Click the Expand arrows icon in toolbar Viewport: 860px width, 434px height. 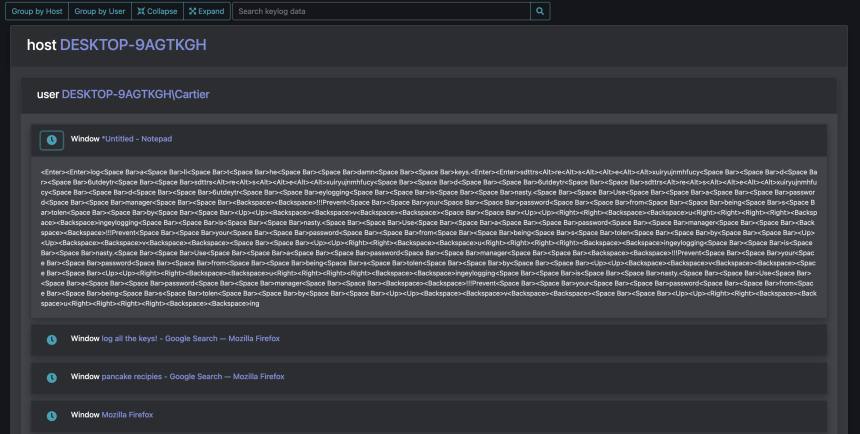click(x=193, y=11)
